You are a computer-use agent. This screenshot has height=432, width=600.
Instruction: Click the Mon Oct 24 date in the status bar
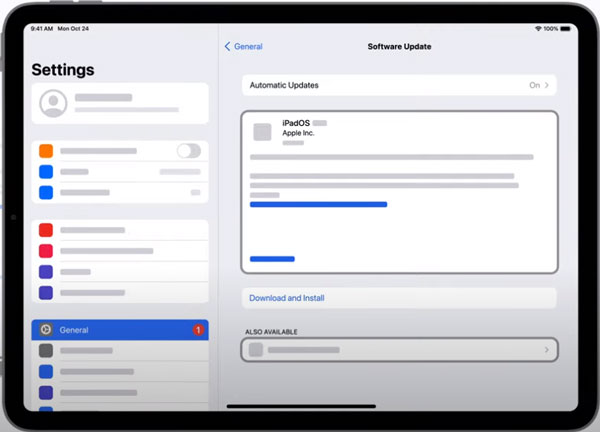click(73, 29)
